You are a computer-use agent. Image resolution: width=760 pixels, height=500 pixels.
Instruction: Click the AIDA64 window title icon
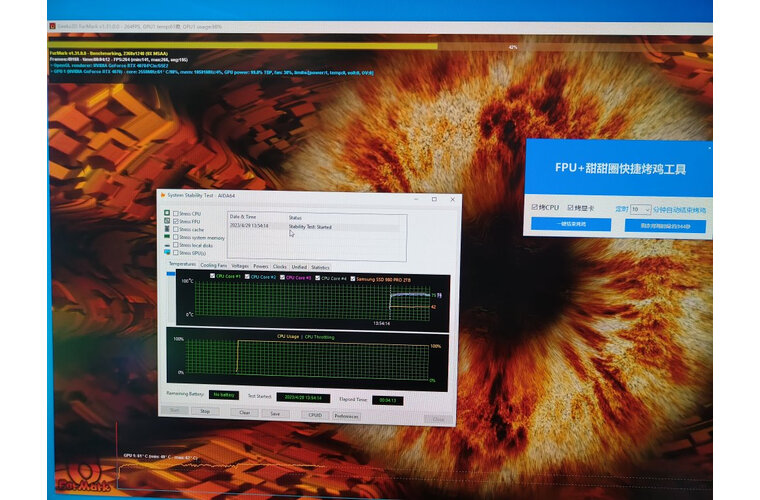pyautogui.click(x=163, y=194)
